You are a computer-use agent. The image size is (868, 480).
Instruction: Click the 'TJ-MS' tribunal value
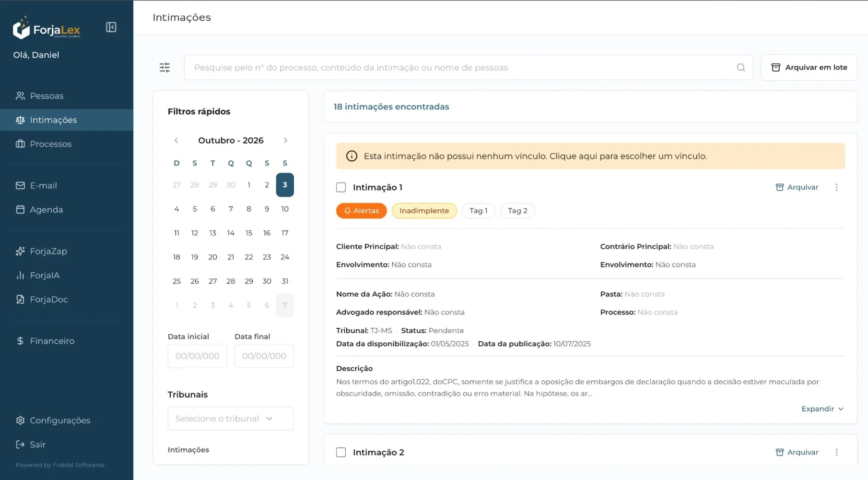point(381,331)
